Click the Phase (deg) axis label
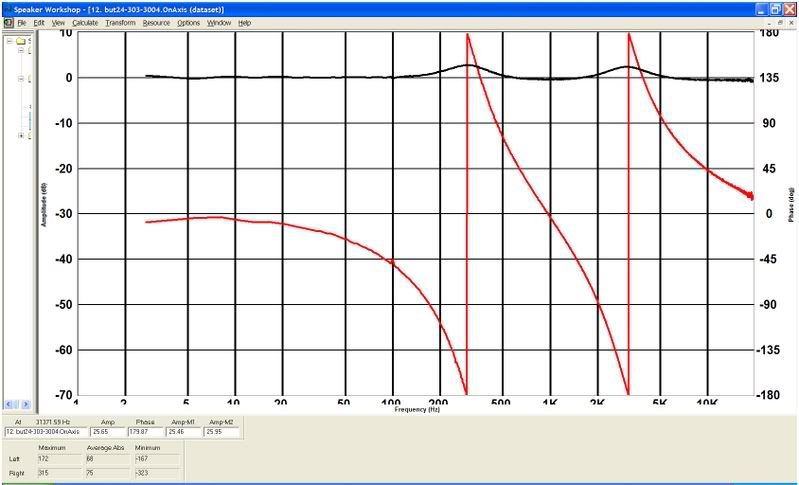The height and width of the screenshot is (485, 799). pyautogui.click(x=791, y=204)
